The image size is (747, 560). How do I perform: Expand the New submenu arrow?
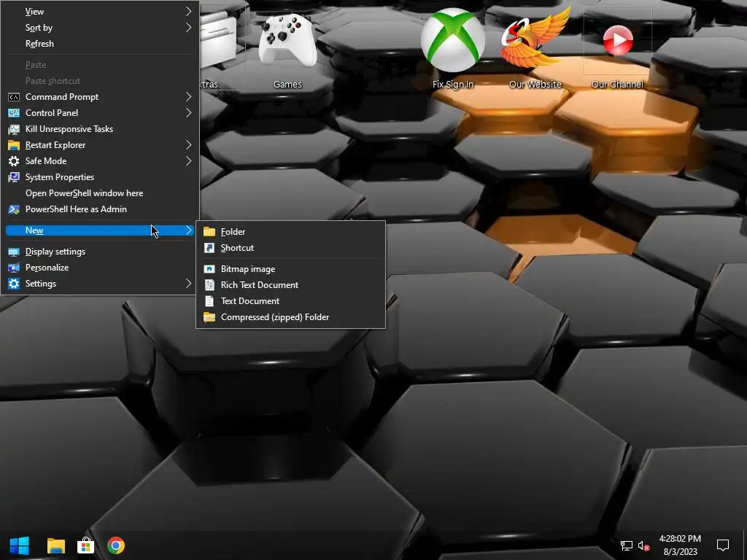(x=189, y=230)
